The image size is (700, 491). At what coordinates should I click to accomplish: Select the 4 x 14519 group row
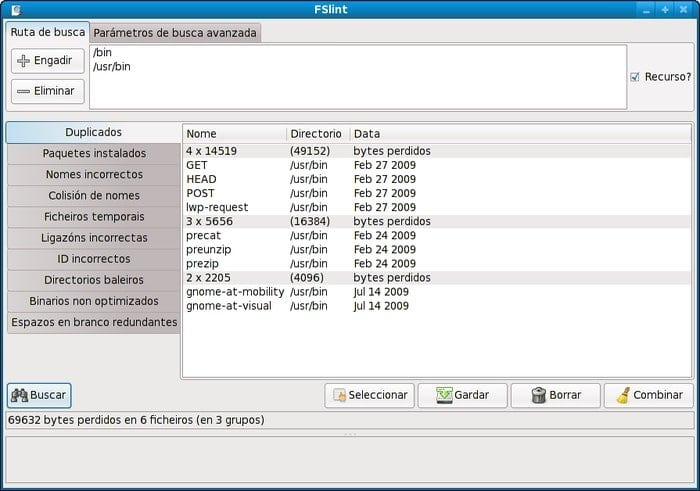coord(437,151)
